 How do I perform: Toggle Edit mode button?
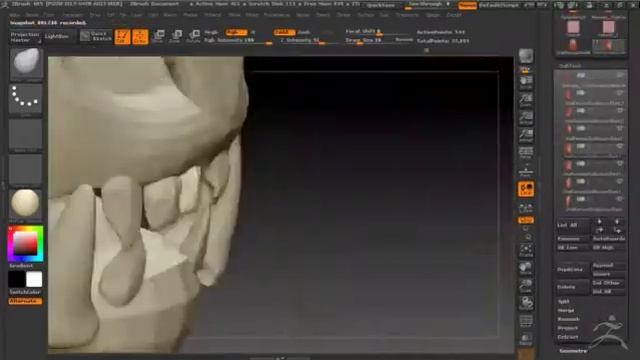click(x=122, y=37)
